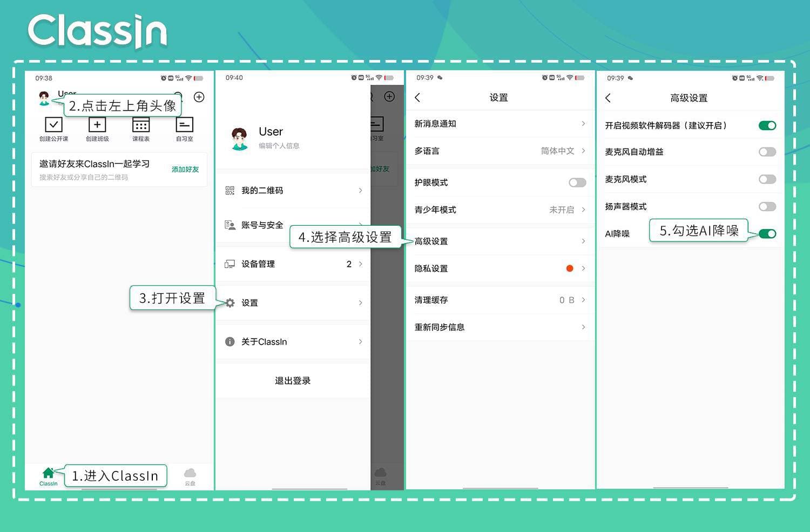Enable 麦克风自动增益 switch
The height and width of the screenshot is (532, 810).
coord(767,152)
